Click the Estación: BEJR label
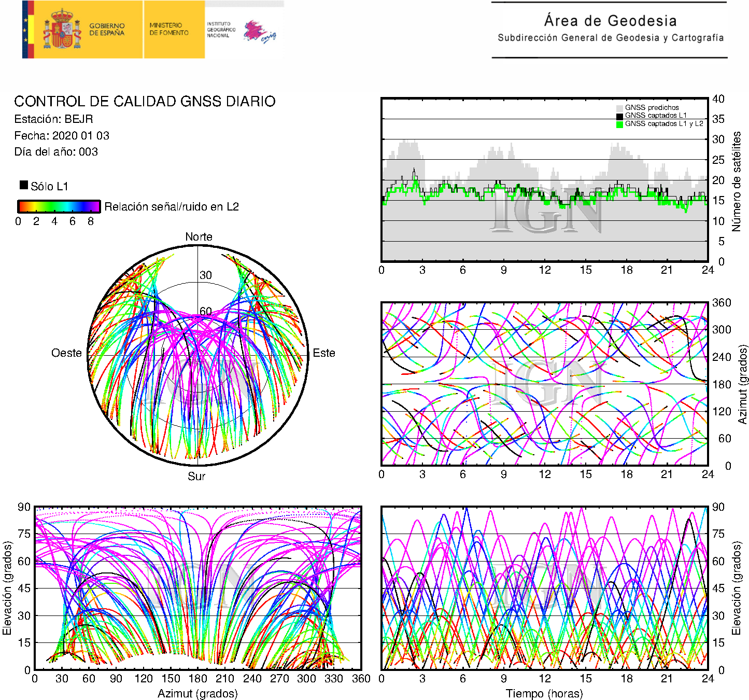 [53, 119]
